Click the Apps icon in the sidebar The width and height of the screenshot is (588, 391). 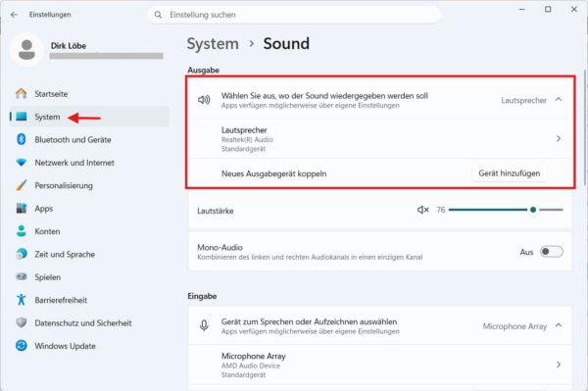coord(22,208)
